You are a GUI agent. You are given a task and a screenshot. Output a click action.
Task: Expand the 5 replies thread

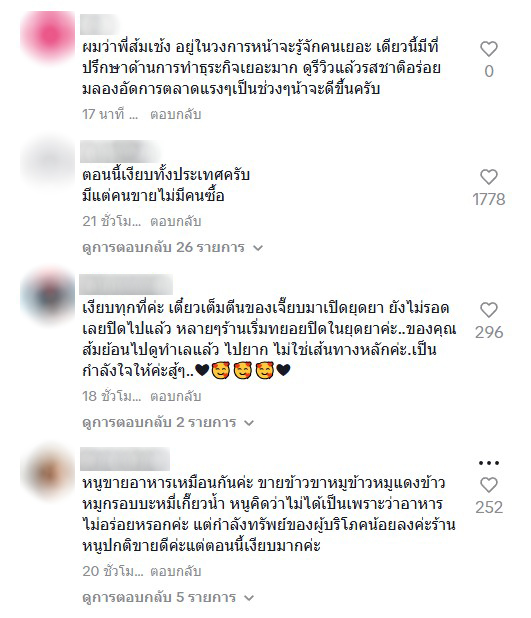pos(168,598)
